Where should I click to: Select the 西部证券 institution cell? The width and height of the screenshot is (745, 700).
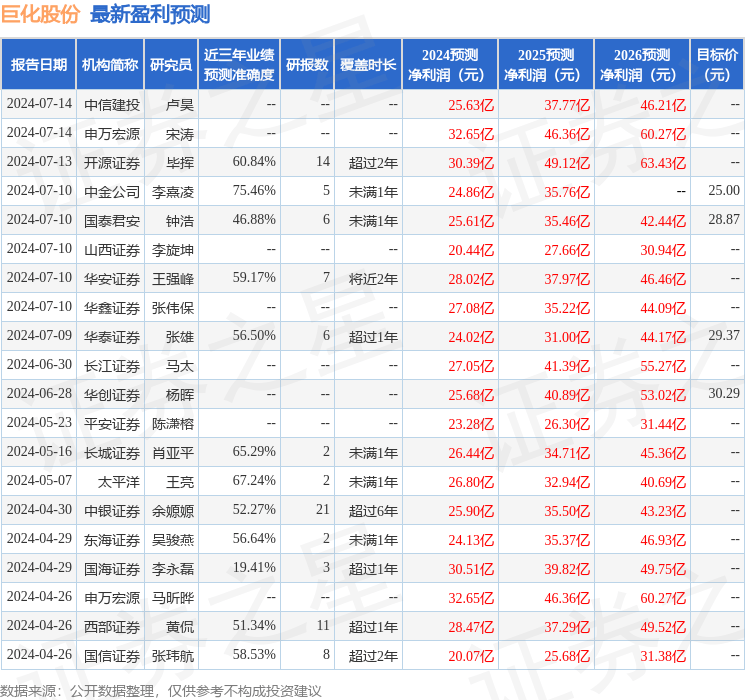pyautogui.click(x=112, y=627)
